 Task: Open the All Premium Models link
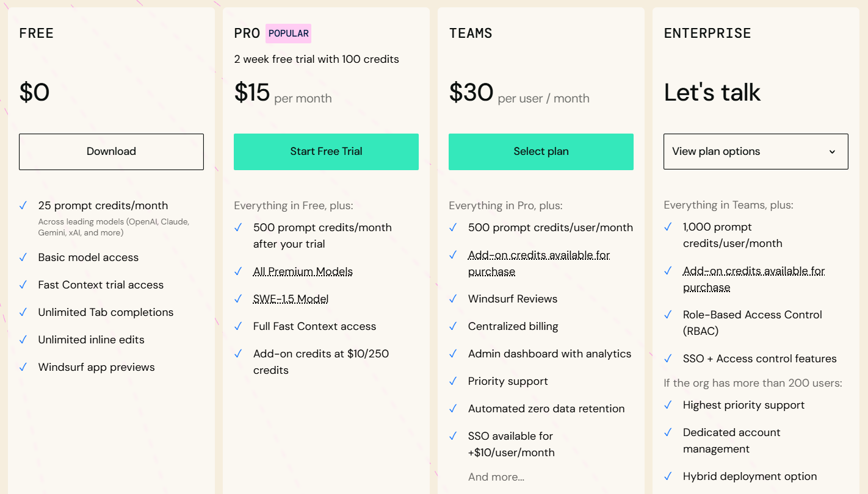point(303,271)
